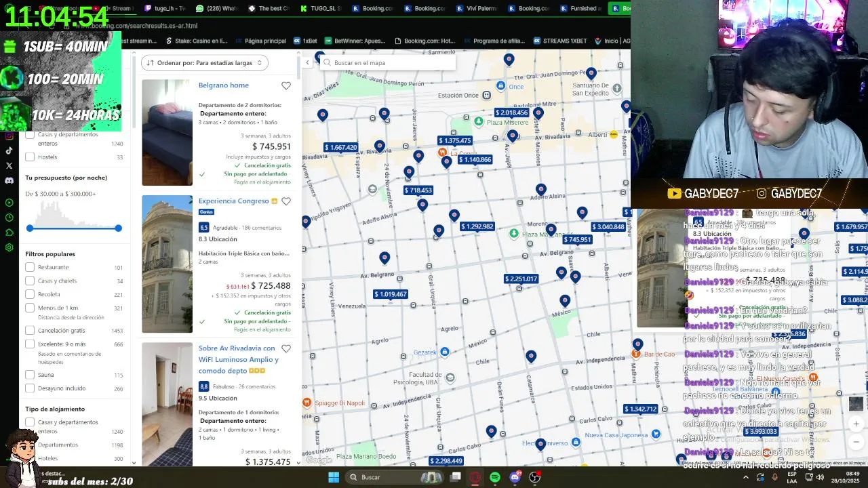Check the Menos de 1 km filter
Viewport: 868px width, 488px height.
[x=30, y=308]
